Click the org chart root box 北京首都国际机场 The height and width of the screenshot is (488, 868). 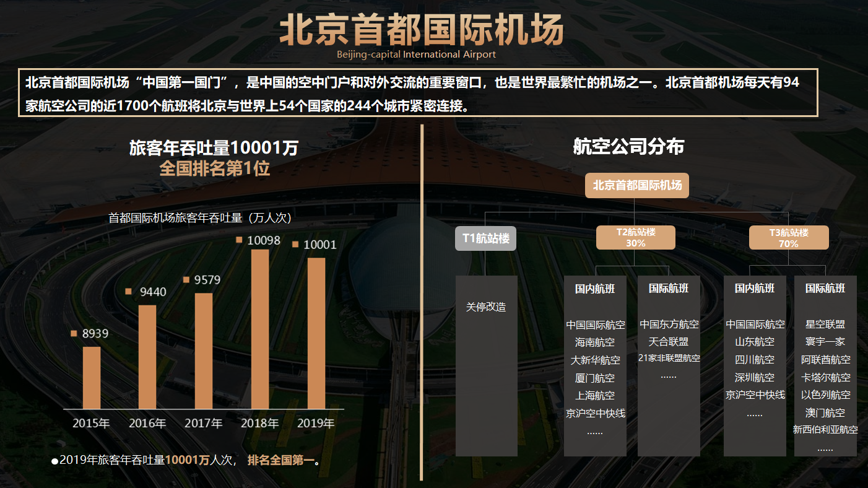click(637, 185)
